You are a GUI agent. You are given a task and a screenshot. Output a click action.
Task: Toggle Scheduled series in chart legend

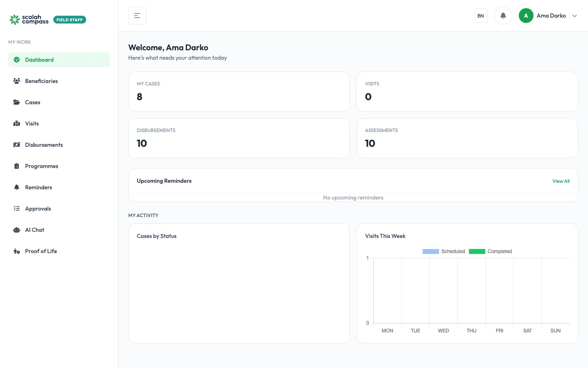point(444,251)
